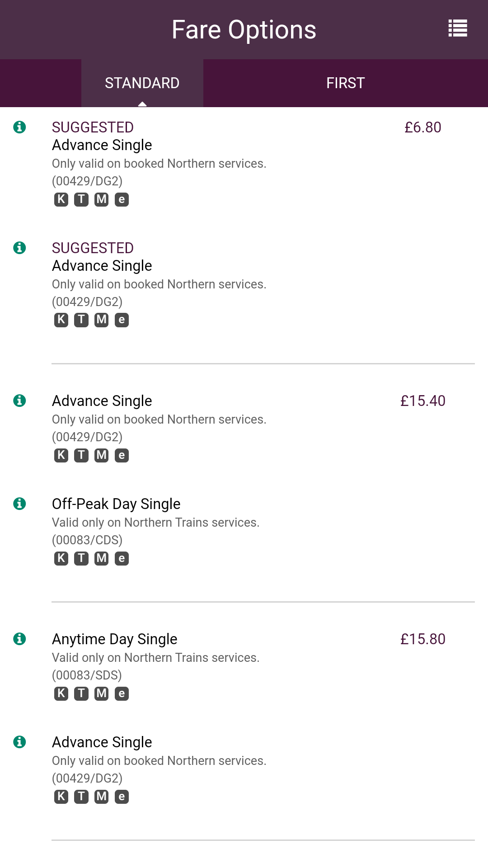Pick the £15.80 fare price
Image resolution: width=488 pixels, height=868 pixels.
point(422,639)
